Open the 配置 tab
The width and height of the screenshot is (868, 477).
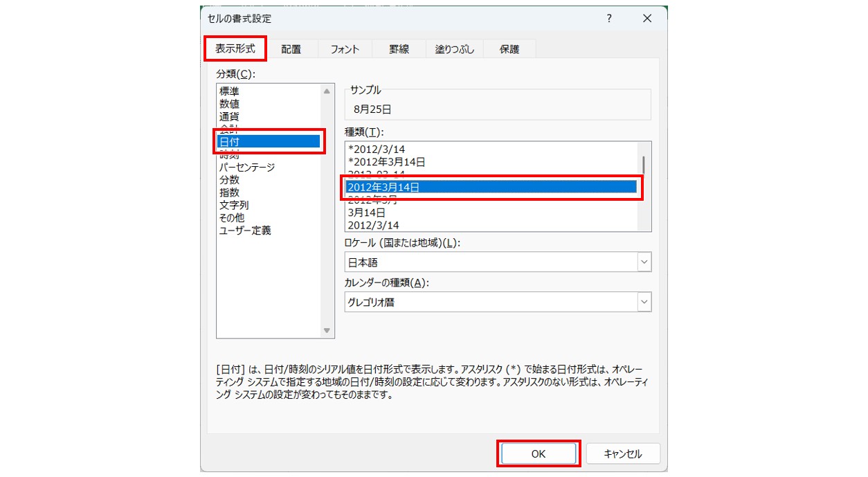click(291, 49)
